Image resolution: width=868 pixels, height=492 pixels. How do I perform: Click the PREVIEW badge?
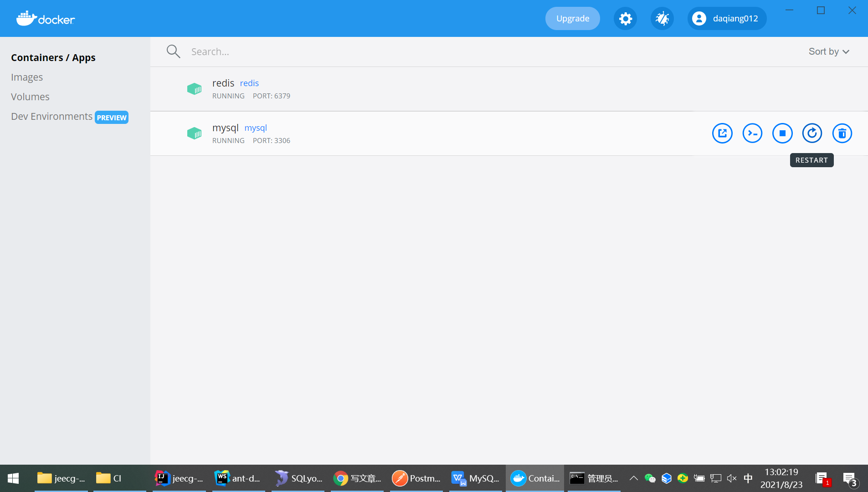pyautogui.click(x=112, y=118)
